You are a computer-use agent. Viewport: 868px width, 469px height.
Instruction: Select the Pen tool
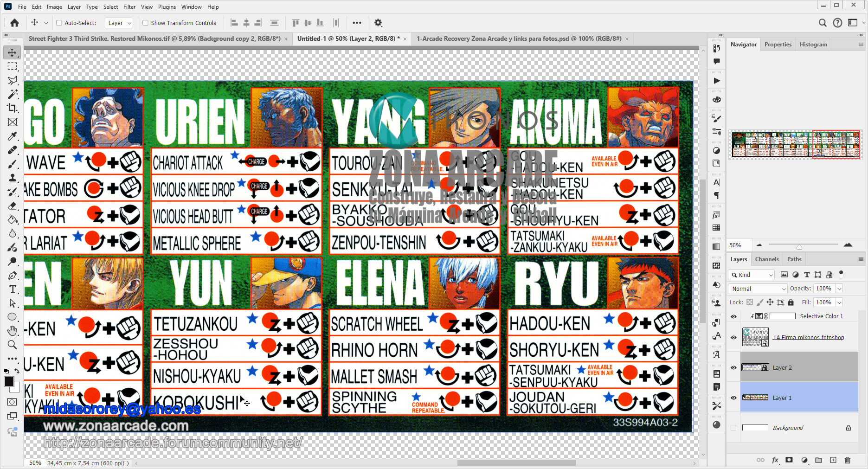coord(13,275)
